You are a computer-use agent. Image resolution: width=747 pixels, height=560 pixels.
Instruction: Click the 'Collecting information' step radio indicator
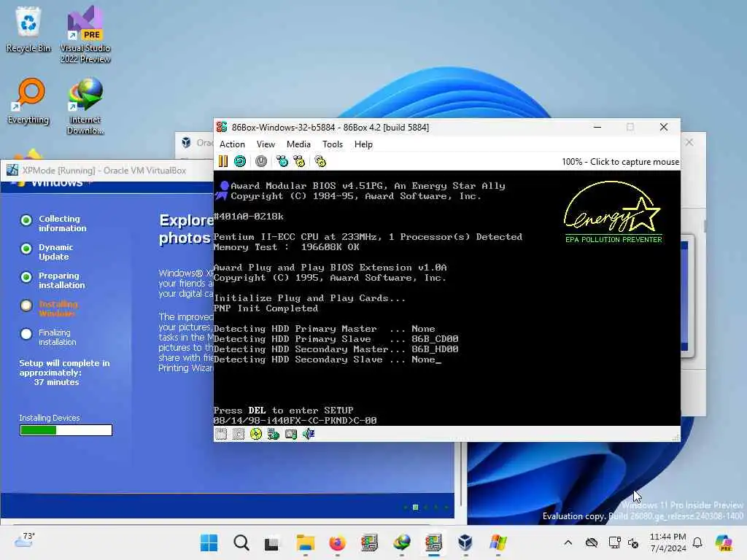[26, 220]
